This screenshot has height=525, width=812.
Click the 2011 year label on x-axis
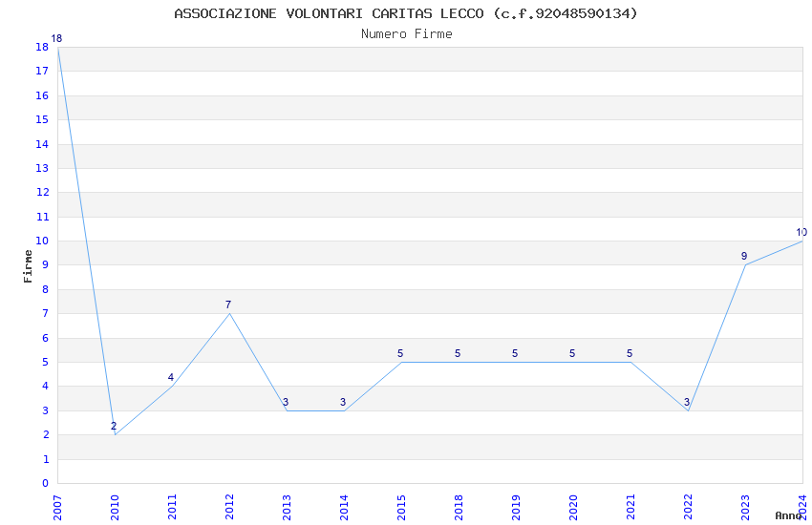[x=173, y=508]
